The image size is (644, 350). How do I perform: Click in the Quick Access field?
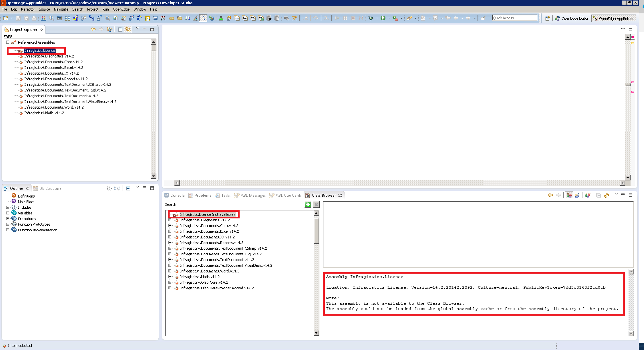514,18
